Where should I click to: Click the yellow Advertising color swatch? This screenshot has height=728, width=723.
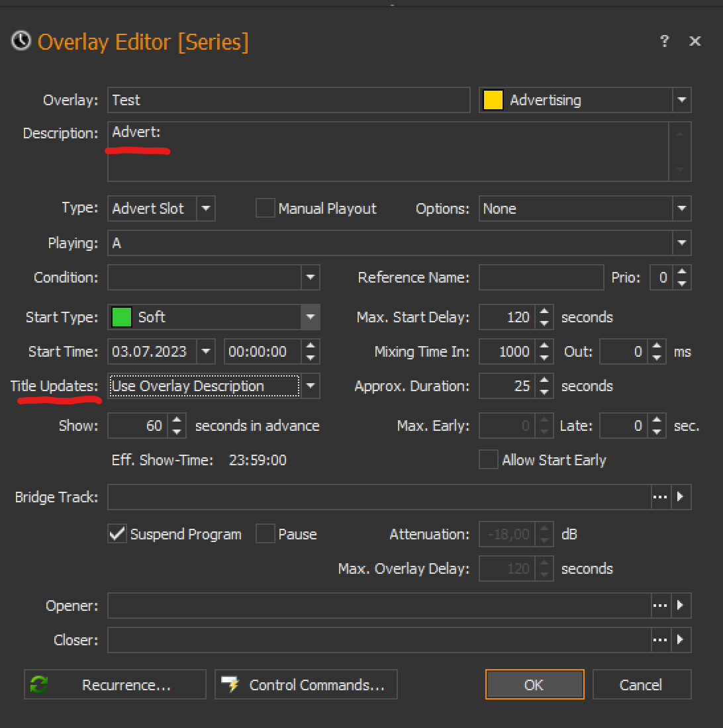tap(493, 101)
